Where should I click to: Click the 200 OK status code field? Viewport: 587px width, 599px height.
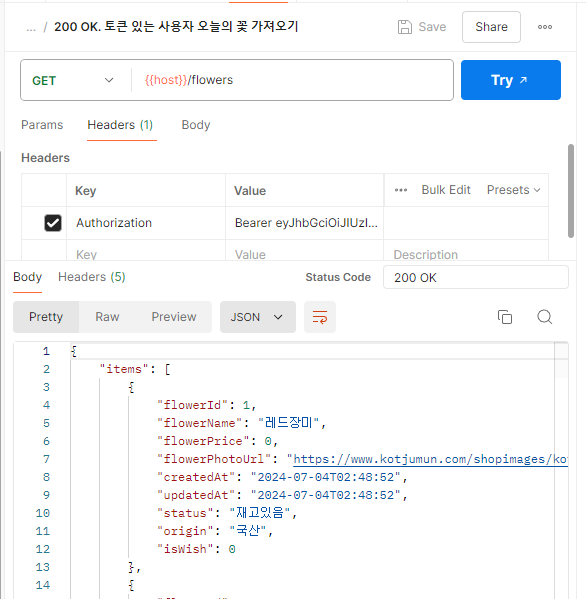pyautogui.click(x=475, y=277)
